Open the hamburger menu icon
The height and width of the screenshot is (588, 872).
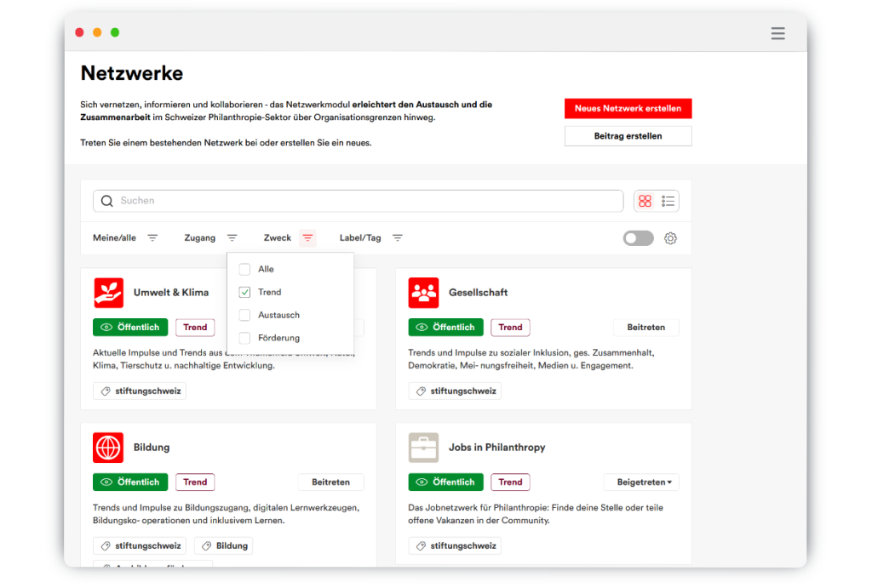coord(777,33)
